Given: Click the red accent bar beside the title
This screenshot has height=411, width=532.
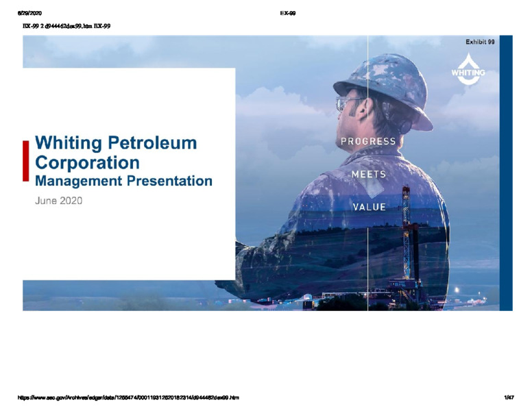Looking at the screenshot, I should [x=26, y=161].
